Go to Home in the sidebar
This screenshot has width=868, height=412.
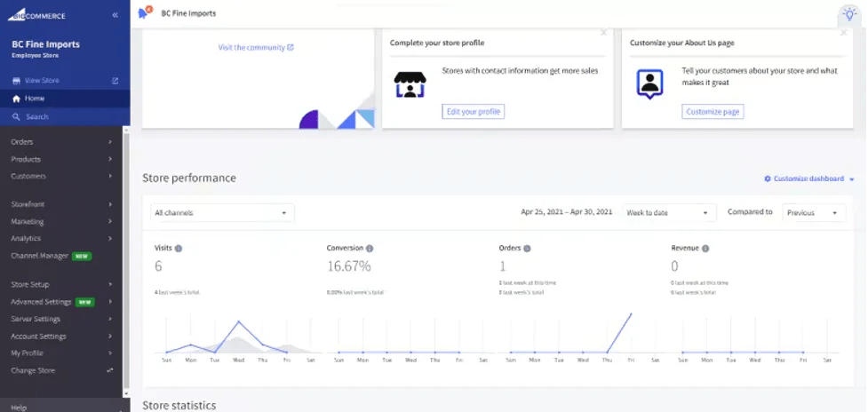coord(65,99)
